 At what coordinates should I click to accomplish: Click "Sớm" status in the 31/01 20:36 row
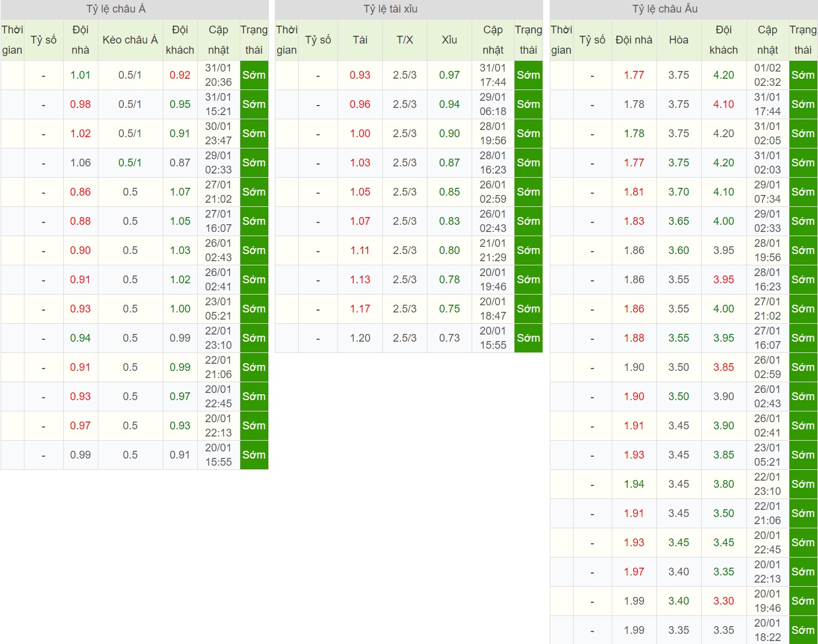[x=254, y=75]
